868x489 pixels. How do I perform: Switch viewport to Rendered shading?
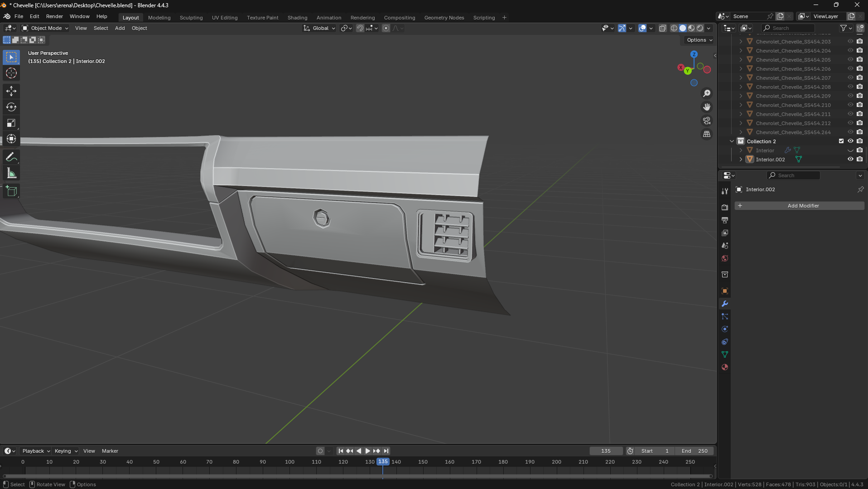click(x=700, y=28)
